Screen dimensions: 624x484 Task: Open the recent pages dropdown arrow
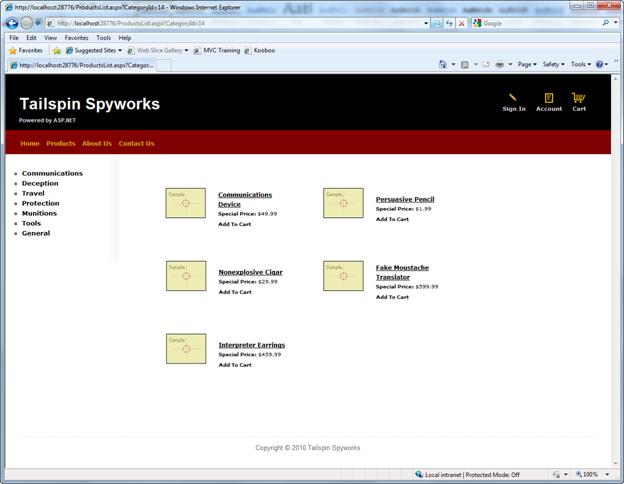coord(38,23)
